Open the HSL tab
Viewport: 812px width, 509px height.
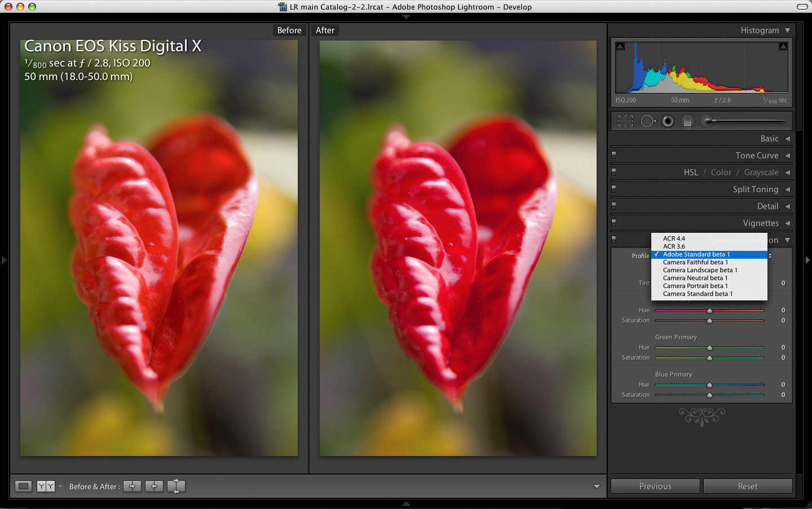tap(691, 172)
